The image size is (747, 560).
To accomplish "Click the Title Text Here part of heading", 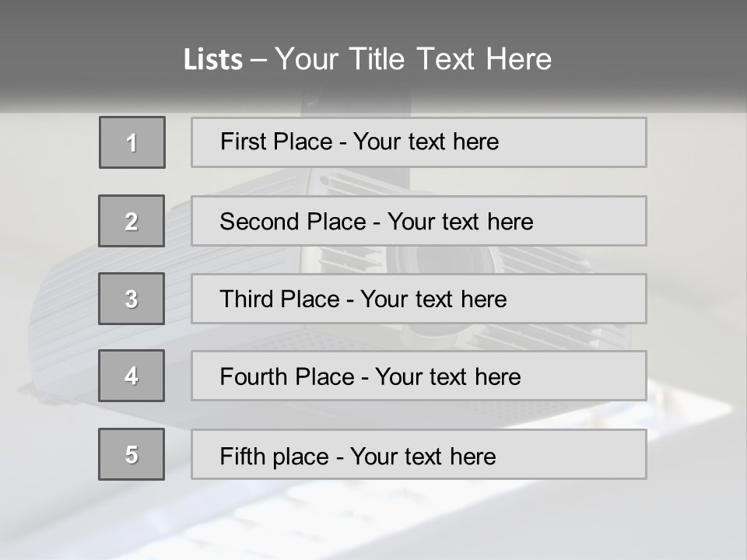I will coord(451,59).
